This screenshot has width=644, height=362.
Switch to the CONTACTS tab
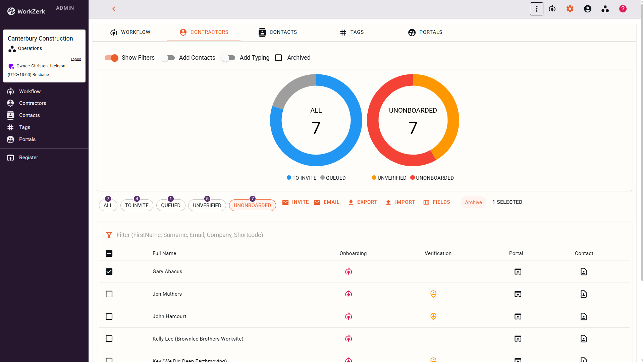tap(278, 32)
